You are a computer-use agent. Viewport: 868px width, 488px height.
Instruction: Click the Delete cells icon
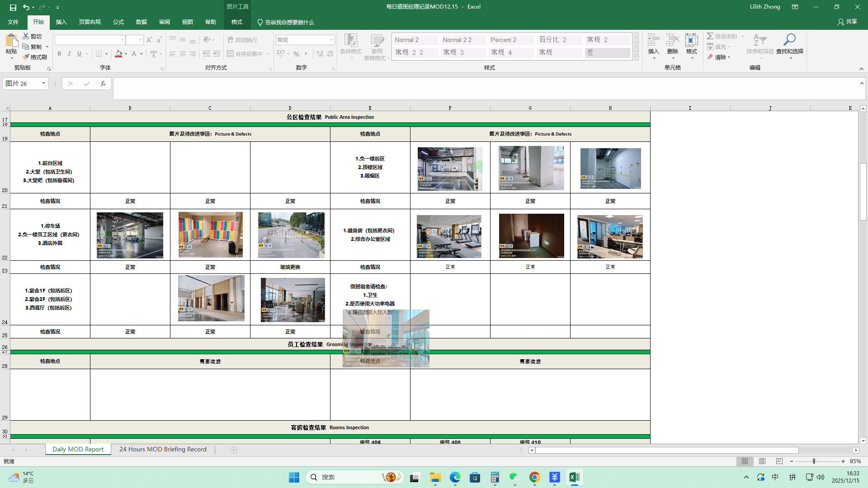[x=672, y=40]
